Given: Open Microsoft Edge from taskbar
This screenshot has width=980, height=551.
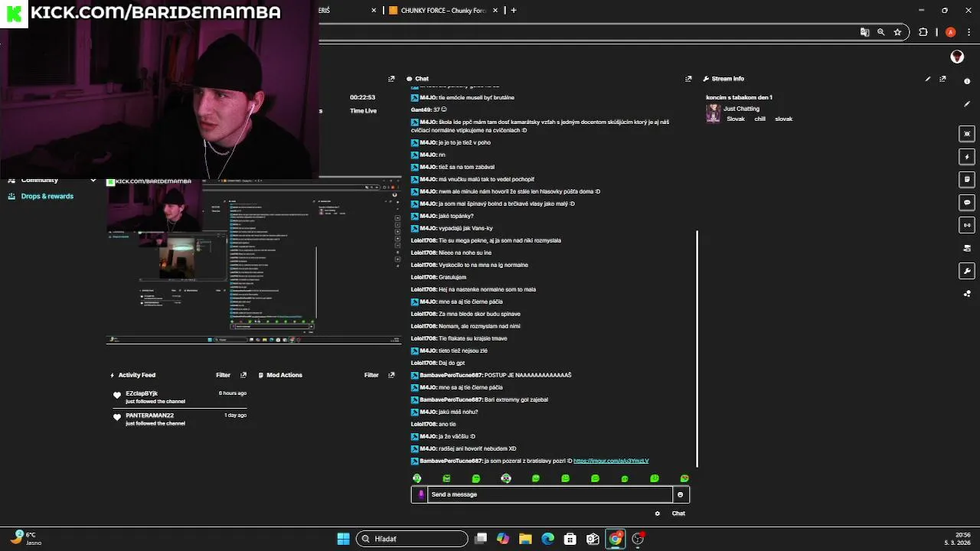Looking at the screenshot, I should coord(548,539).
